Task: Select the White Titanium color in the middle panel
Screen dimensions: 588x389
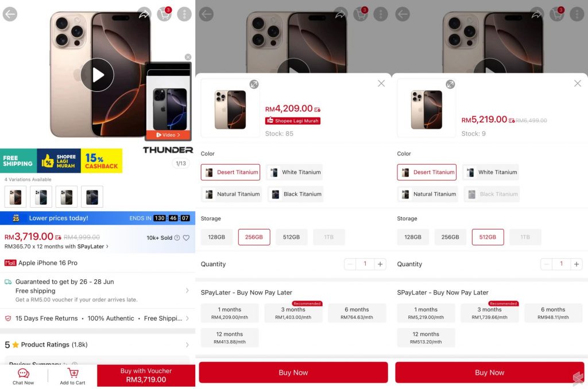Action: tap(295, 172)
